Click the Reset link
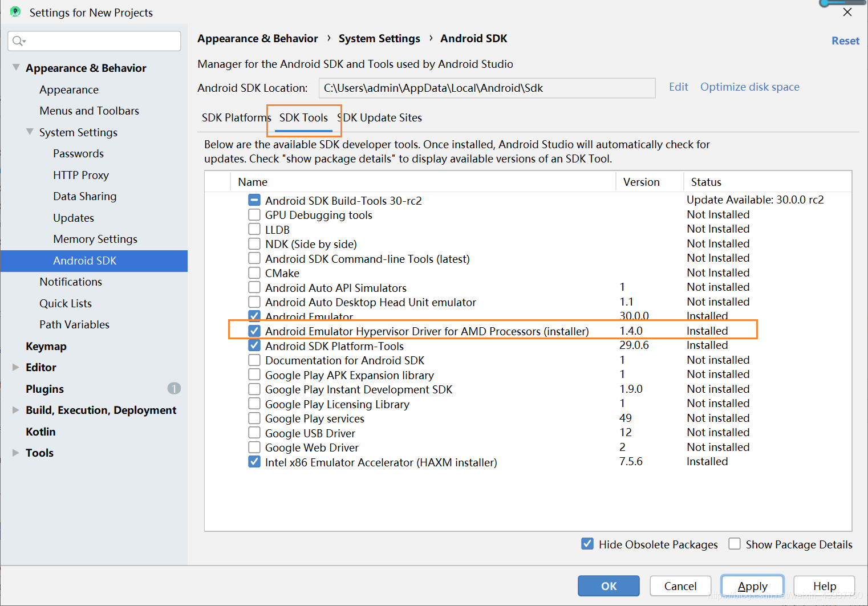 (845, 40)
